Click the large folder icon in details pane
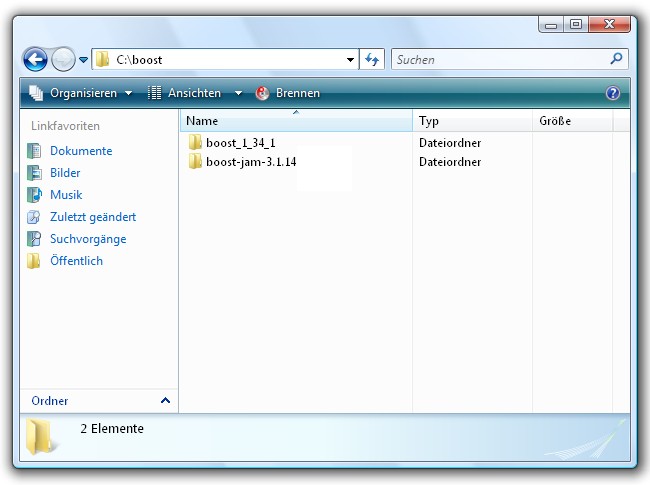Viewport: 650px width, 485px height. [x=40, y=436]
